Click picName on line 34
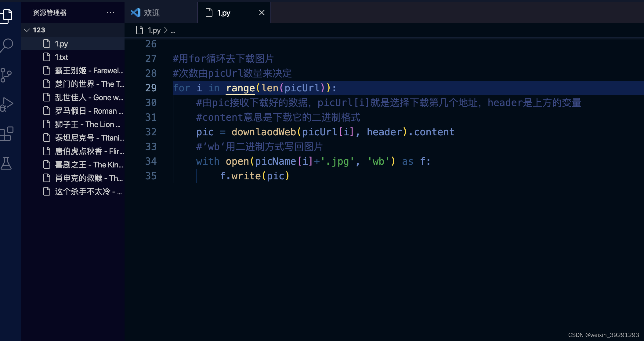The width and height of the screenshot is (644, 341). [x=276, y=161]
